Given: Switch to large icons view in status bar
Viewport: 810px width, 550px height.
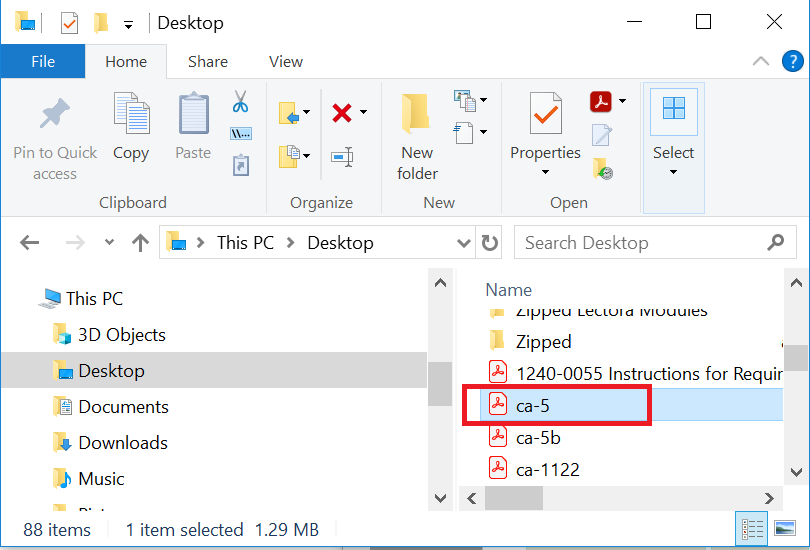Looking at the screenshot, I should tap(787, 528).
